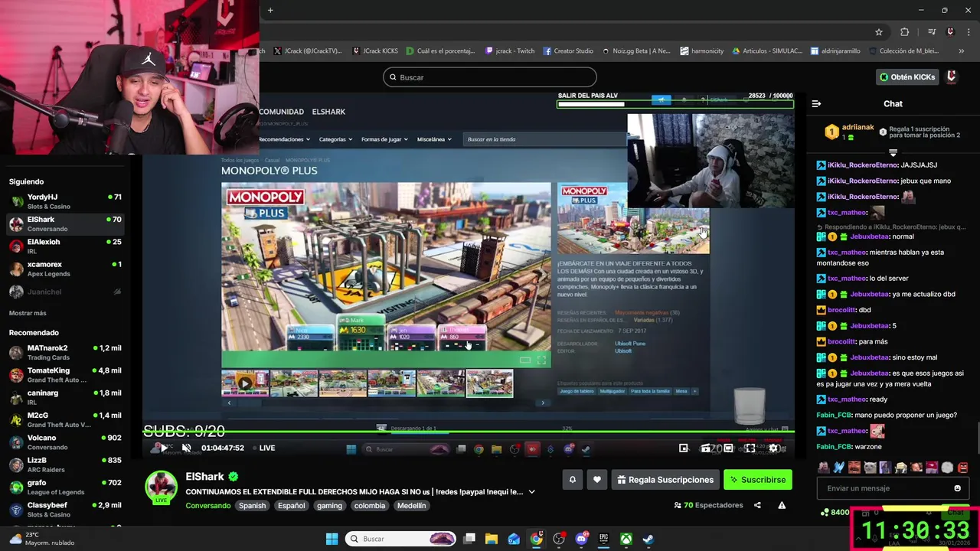Open Epic Games from the taskbar
The image size is (980, 551).
click(603, 539)
